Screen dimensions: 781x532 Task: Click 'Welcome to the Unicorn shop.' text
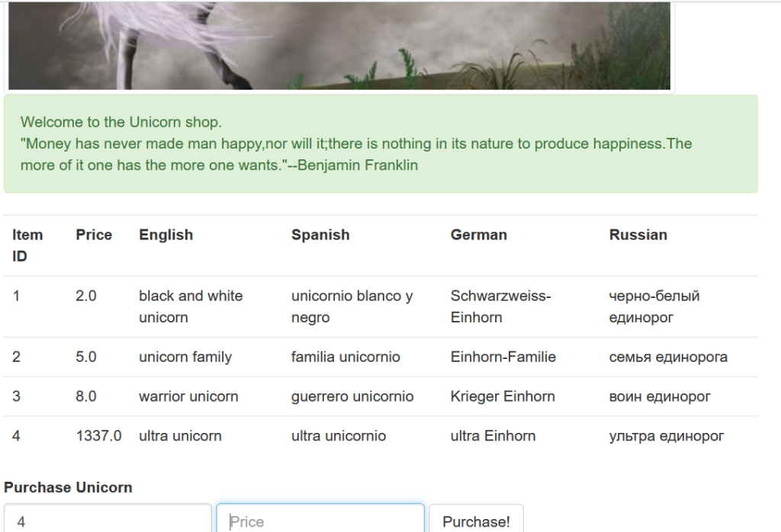pyautogui.click(x=121, y=122)
